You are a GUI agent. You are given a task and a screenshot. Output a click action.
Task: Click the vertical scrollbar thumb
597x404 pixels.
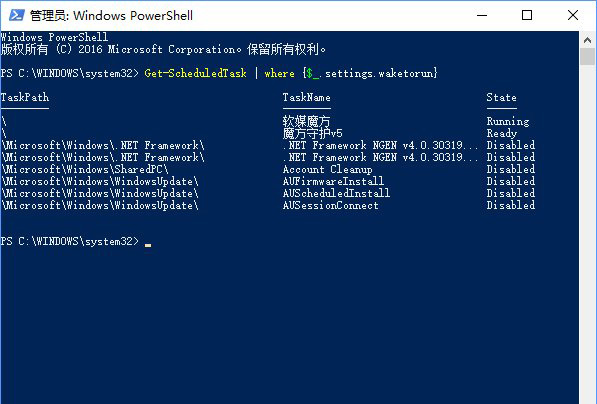[587, 57]
